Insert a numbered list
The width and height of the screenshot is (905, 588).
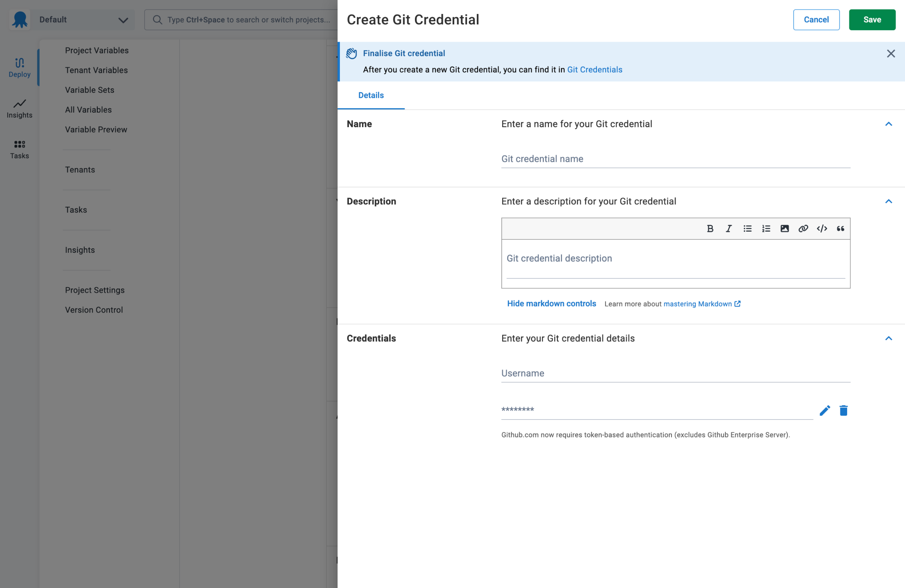coord(766,228)
